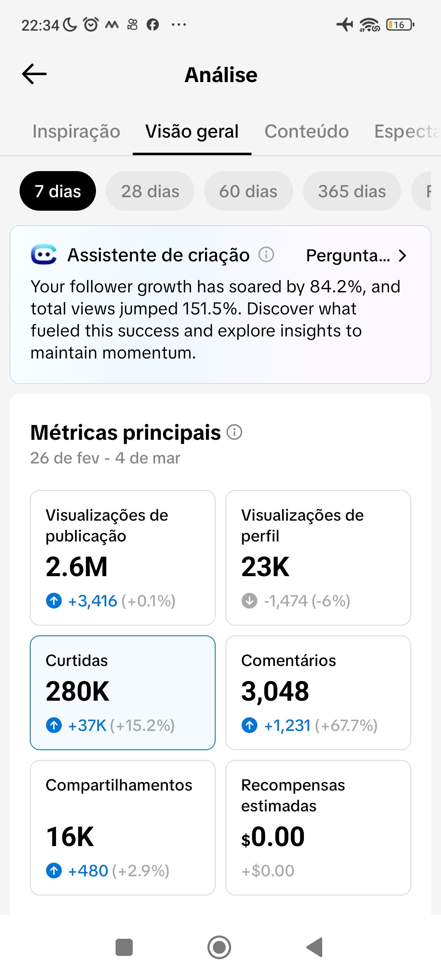Screen dimensions: 441x980
Task: Switch range to 28 dias
Action: [150, 191]
